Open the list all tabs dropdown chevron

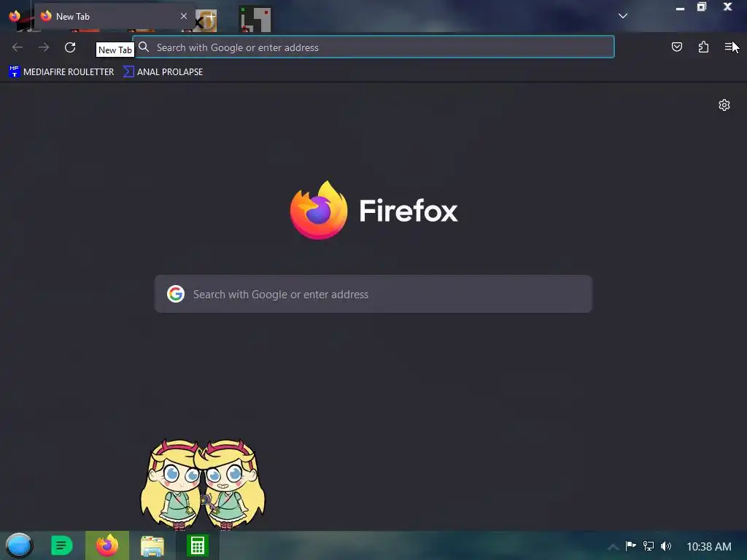[x=623, y=16]
